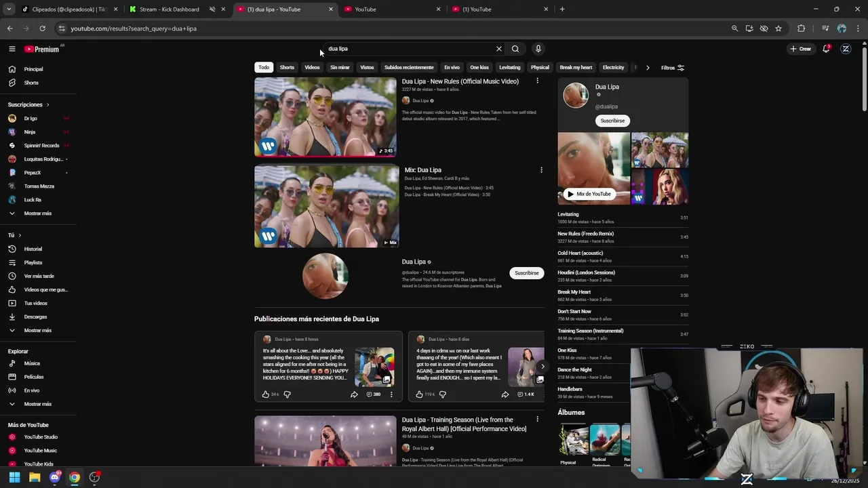
Task: Open Chrome extensions puzzle icon
Action: click(801, 28)
